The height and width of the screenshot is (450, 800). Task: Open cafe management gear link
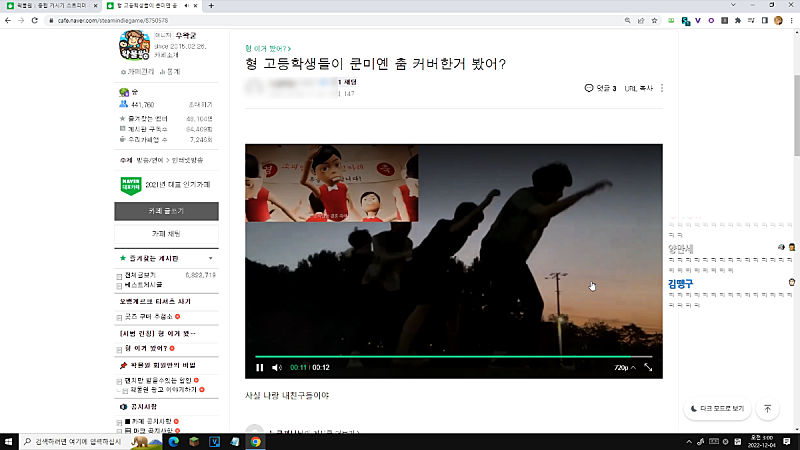[137, 72]
